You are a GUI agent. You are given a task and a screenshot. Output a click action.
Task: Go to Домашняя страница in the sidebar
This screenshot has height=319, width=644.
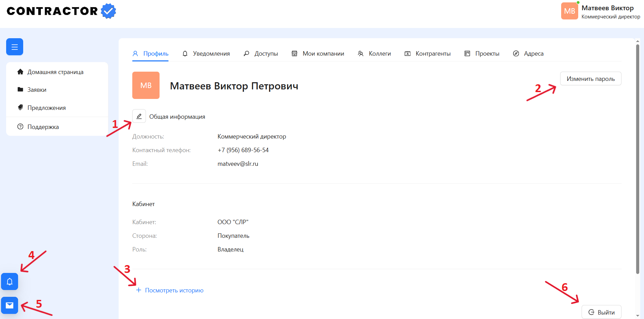[x=55, y=72]
